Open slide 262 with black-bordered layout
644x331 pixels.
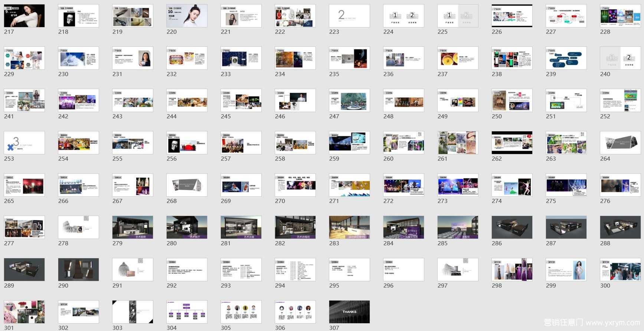click(x=512, y=143)
